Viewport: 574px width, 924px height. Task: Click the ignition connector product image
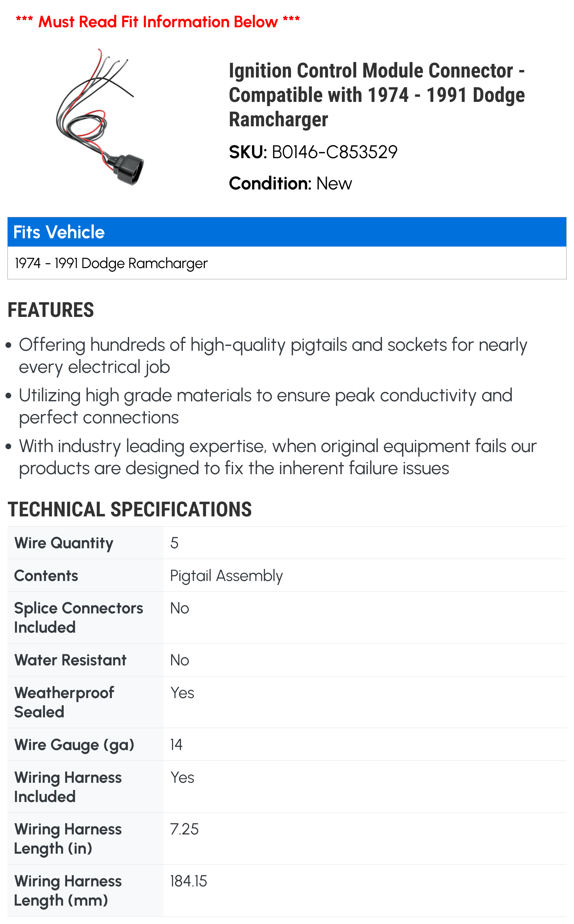click(100, 117)
